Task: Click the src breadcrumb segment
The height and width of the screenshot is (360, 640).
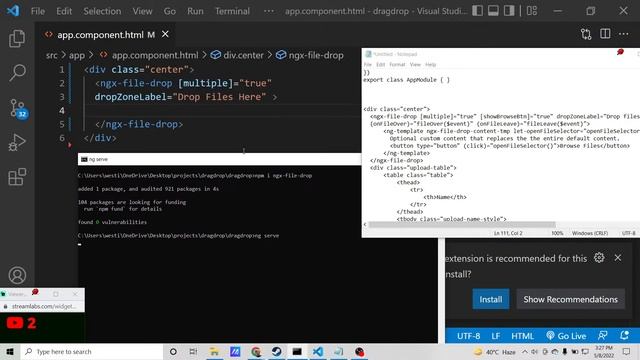Action: (x=51, y=55)
